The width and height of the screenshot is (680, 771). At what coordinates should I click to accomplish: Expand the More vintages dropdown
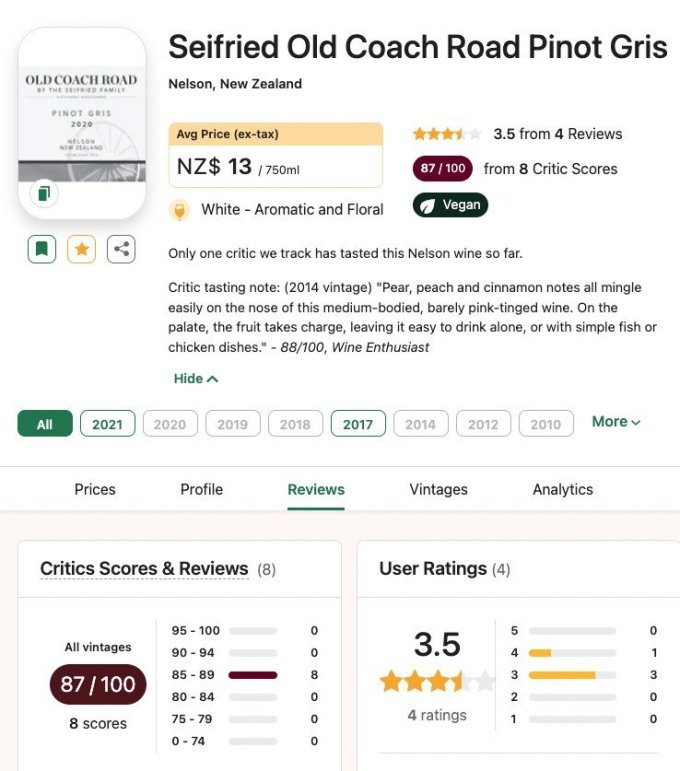[x=616, y=422]
